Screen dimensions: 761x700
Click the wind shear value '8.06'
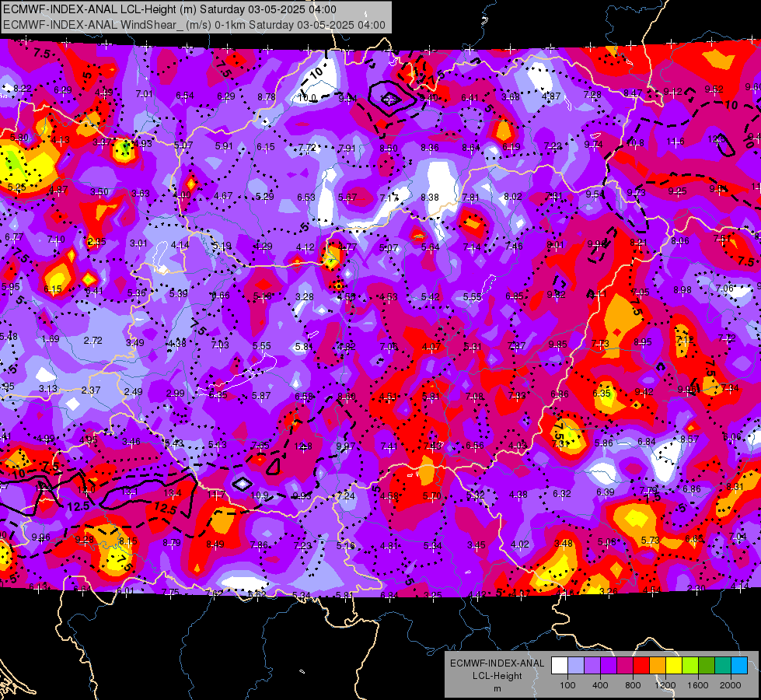(x=680, y=240)
